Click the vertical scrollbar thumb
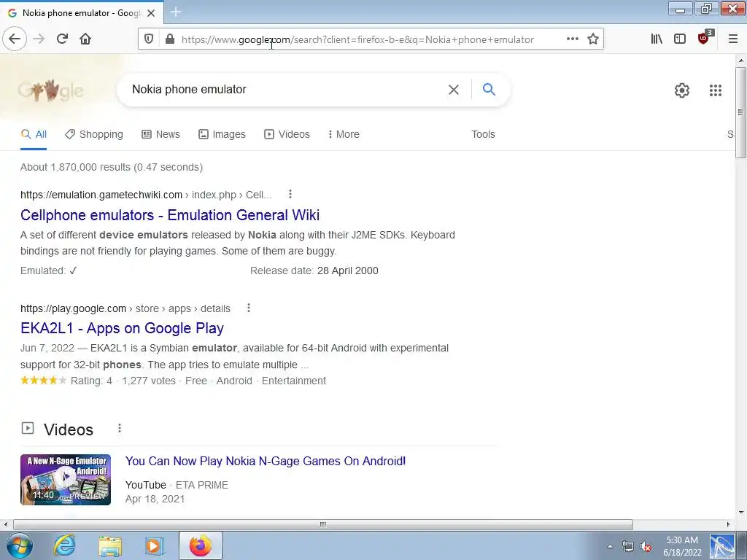 tap(740, 112)
